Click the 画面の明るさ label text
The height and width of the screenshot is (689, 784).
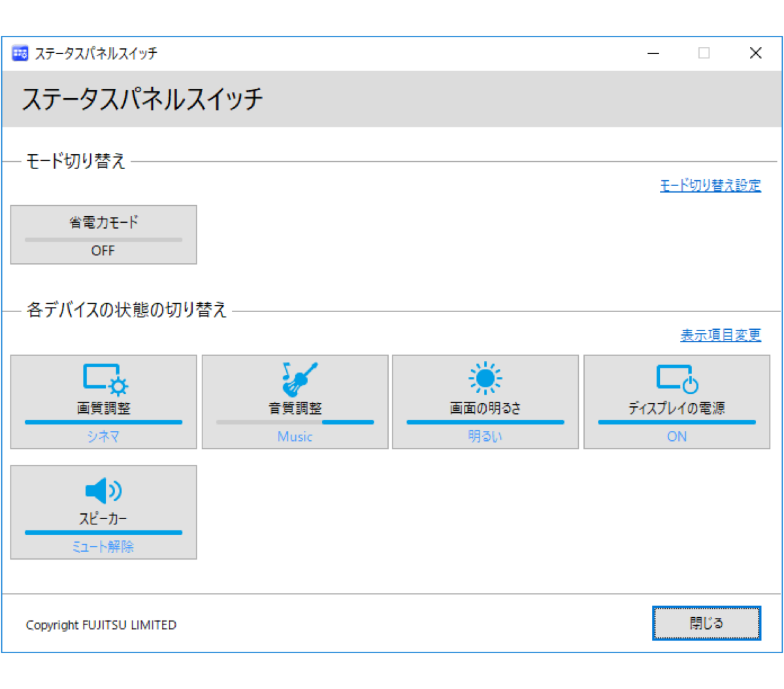pyautogui.click(x=485, y=408)
